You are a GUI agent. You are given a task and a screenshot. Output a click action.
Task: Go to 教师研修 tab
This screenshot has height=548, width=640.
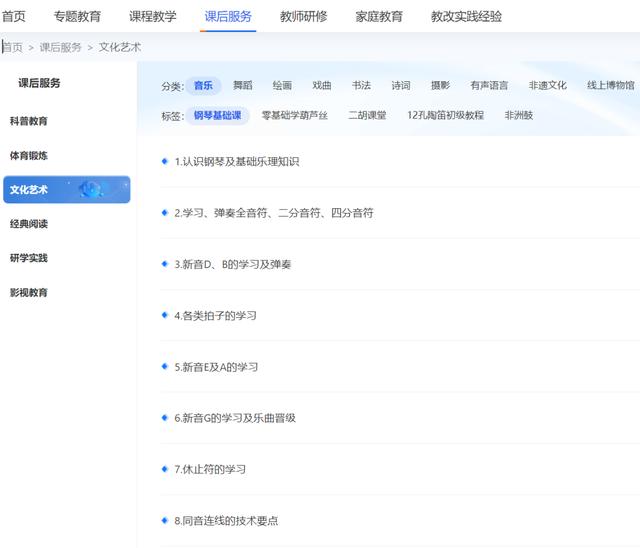(303, 17)
